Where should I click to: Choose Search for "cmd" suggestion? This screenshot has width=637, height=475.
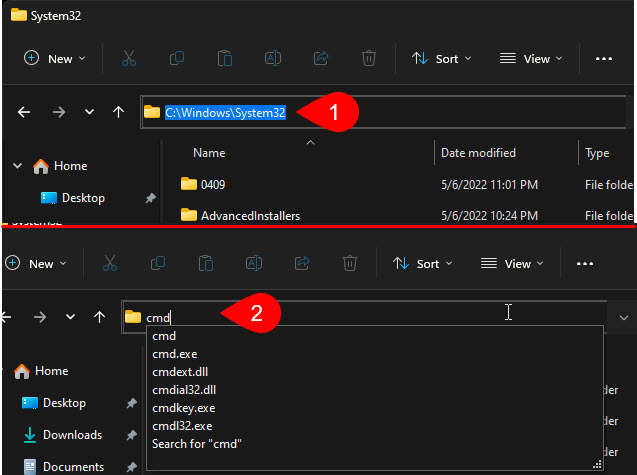376,443
